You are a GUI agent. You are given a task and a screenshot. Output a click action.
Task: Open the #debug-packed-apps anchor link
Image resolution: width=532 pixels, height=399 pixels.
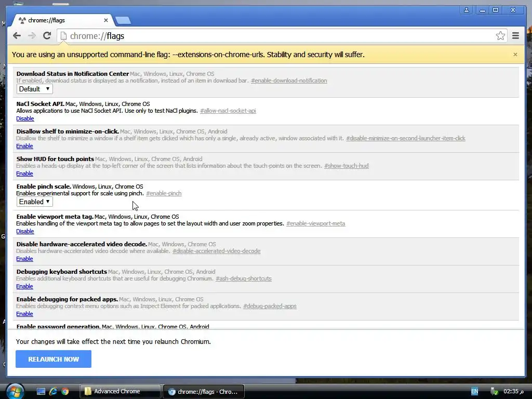pyautogui.click(x=270, y=305)
